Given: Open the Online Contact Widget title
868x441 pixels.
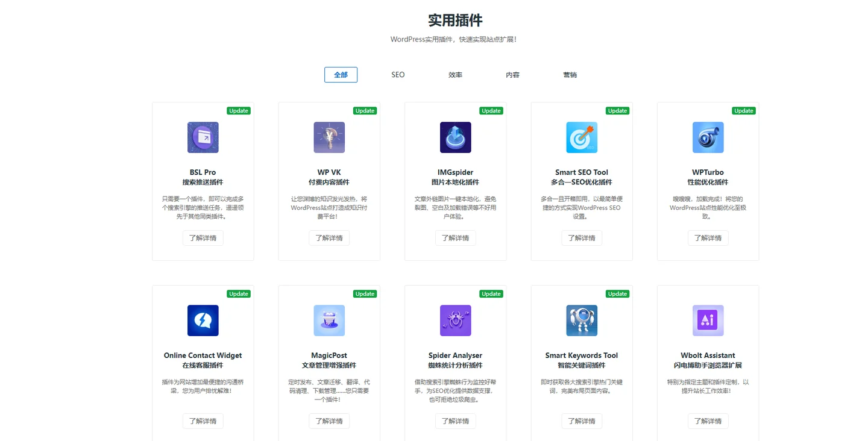Looking at the screenshot, I should point(203,355).
